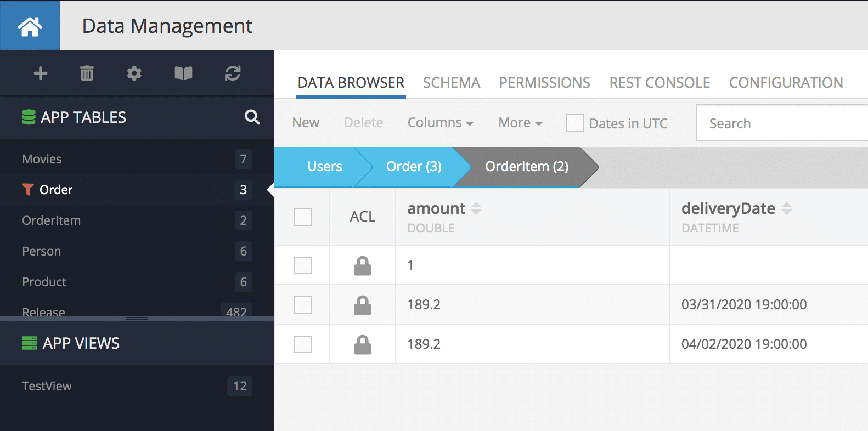Select the row dated 03/31/2020
The height and width of the screenshot is (431, 868).
(303, 305)
